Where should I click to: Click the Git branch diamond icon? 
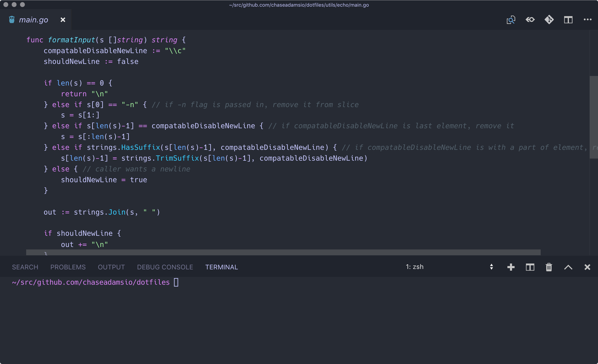(x=549, y=20)
